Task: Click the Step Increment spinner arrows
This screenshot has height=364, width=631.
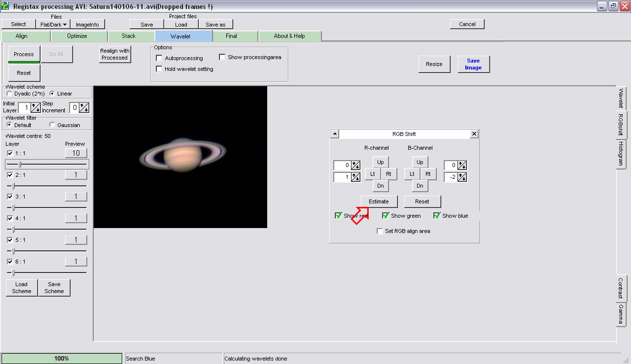Action: 84,107
